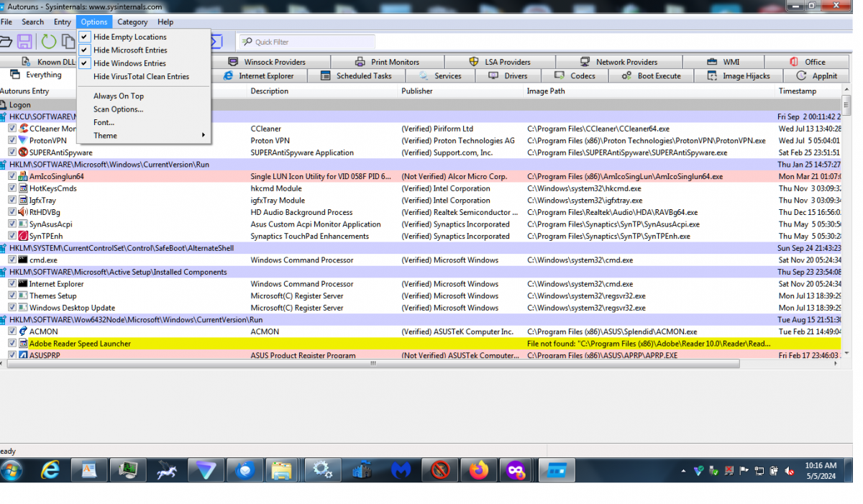
Task: Click the Action Center flag tray icon
Action: (x=744, y=471)
